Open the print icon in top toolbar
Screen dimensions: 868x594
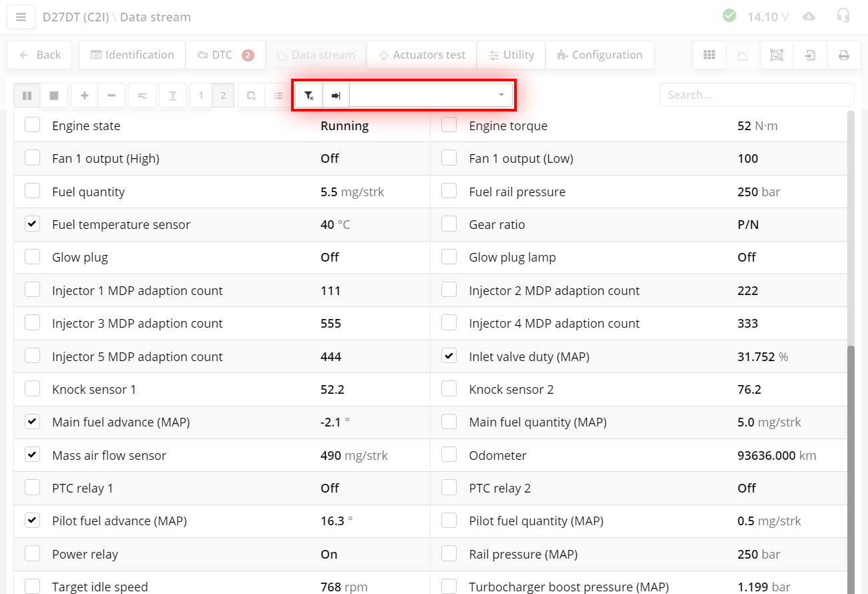coord(844,55)
